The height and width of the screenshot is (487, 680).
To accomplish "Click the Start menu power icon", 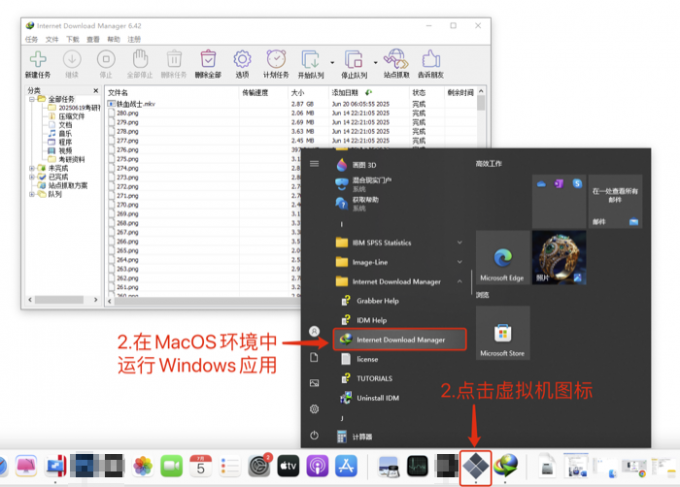I will coord(314,435).
